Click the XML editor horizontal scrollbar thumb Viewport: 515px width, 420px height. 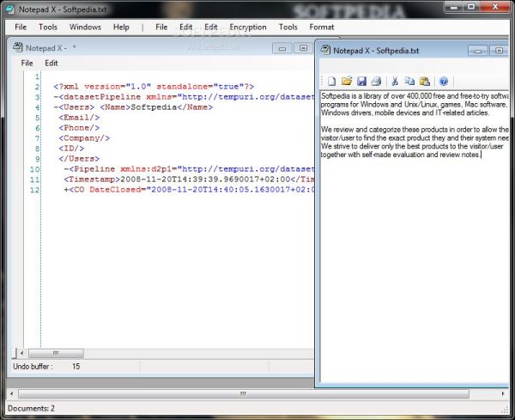[x=56, y=353]
